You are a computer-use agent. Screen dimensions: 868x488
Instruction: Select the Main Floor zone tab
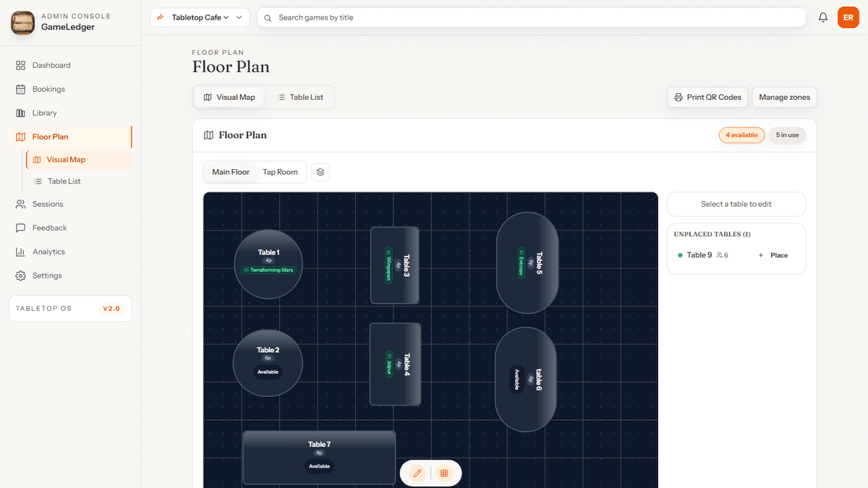tap(231, 172)
